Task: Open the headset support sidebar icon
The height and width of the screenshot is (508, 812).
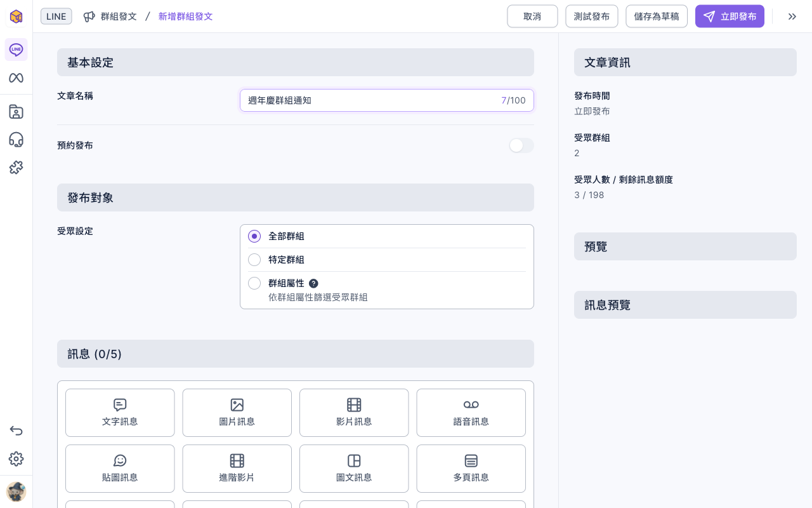Action: pos(16,140)
